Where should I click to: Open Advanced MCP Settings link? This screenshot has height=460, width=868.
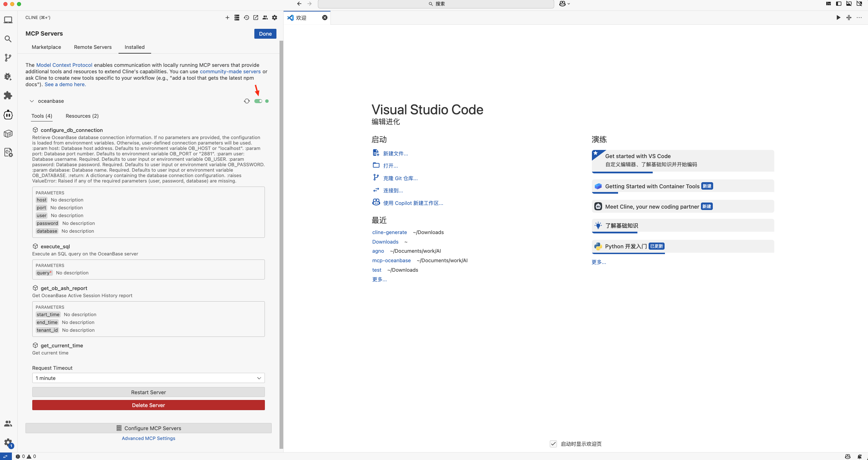pos(148,438)
